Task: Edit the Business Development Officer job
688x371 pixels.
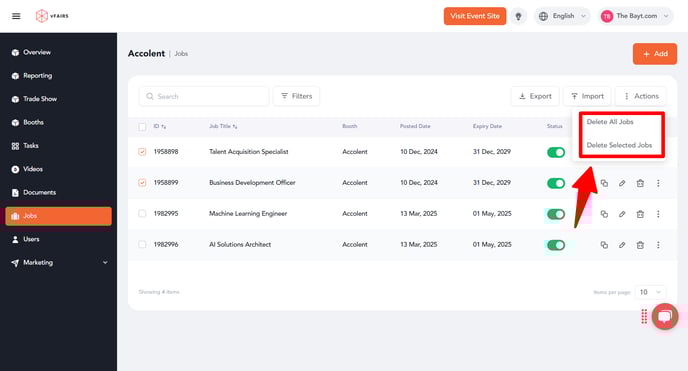Action: (x=622, y=183)
